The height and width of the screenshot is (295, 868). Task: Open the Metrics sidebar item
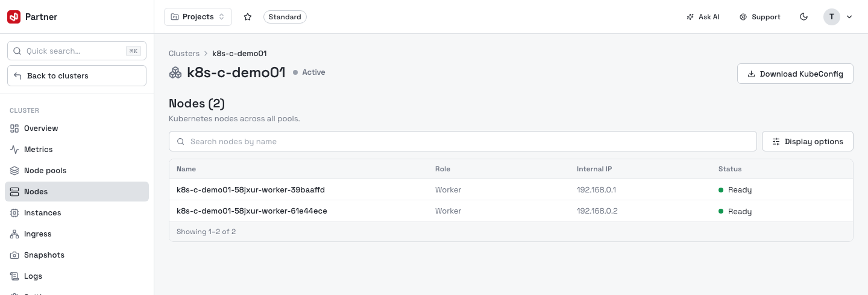pyautogui.click(x=77, y=150)
